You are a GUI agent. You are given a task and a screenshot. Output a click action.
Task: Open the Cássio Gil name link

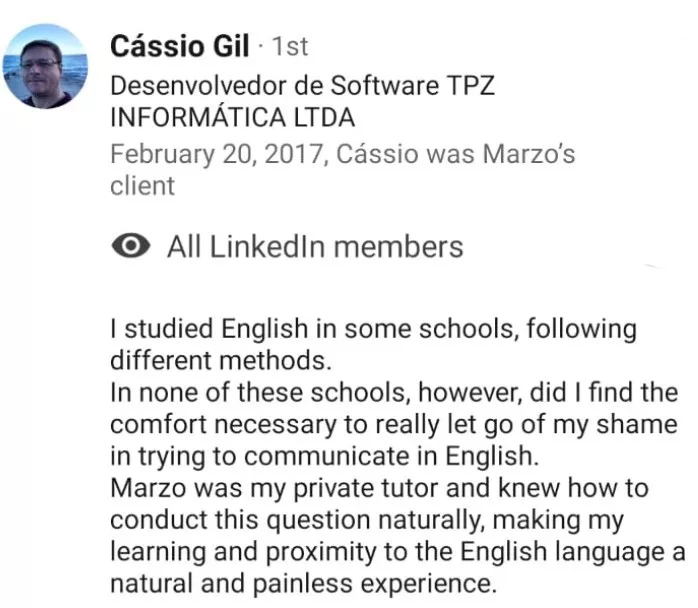179,46
